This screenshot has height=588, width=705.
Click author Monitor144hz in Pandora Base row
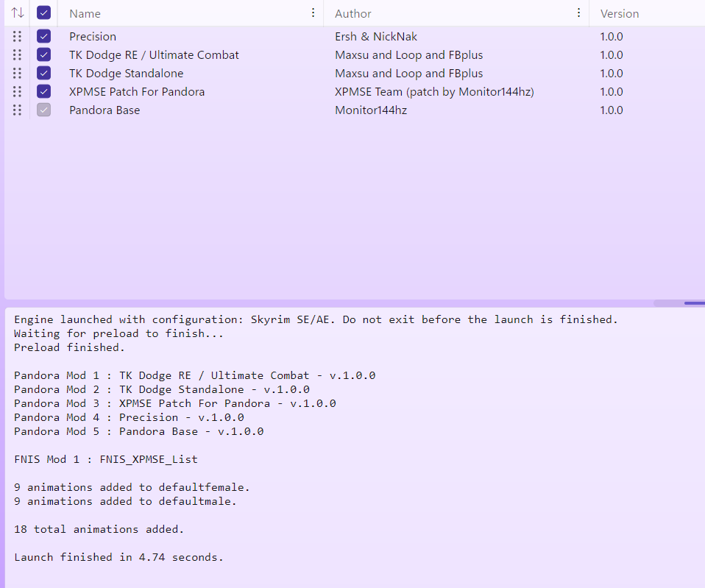click(x=371, y=110)
